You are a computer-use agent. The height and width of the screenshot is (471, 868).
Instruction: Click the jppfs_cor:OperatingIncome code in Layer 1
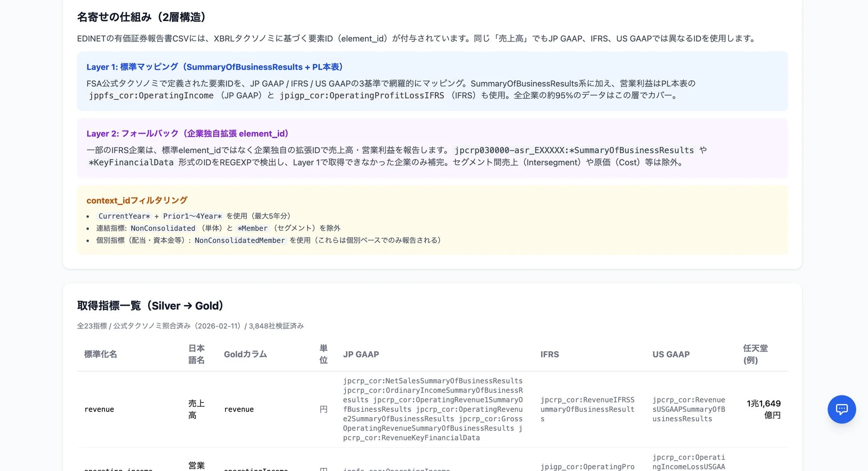[x=151, y=96]
